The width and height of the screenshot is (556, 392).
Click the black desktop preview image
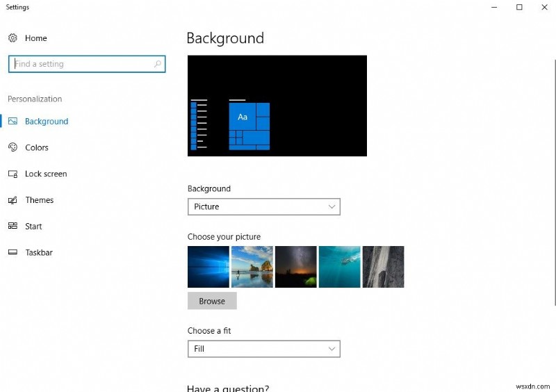277,106
